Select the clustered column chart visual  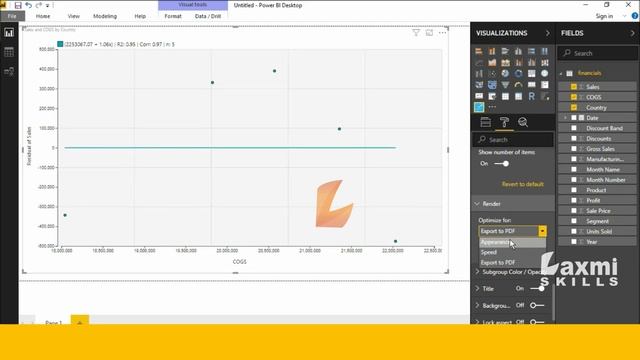[518, 51]
